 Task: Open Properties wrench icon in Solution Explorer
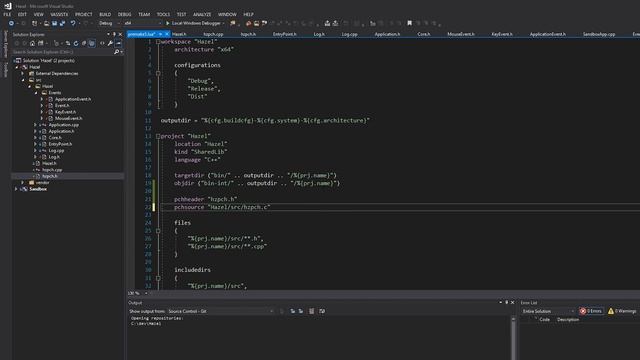[x=110, y=43]
